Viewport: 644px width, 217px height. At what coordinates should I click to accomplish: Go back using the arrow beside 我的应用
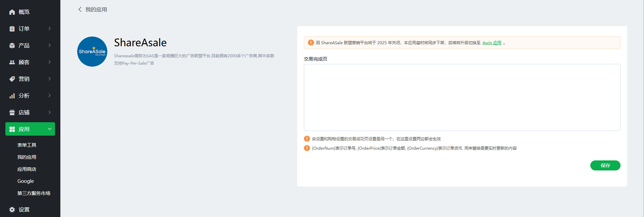(80, 9)
